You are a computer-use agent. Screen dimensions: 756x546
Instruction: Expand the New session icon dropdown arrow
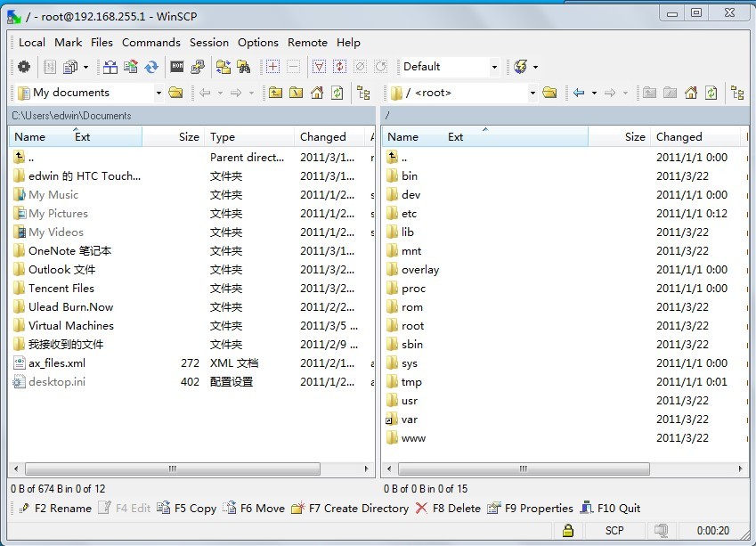pyautogui.click(x=535, y=67)
